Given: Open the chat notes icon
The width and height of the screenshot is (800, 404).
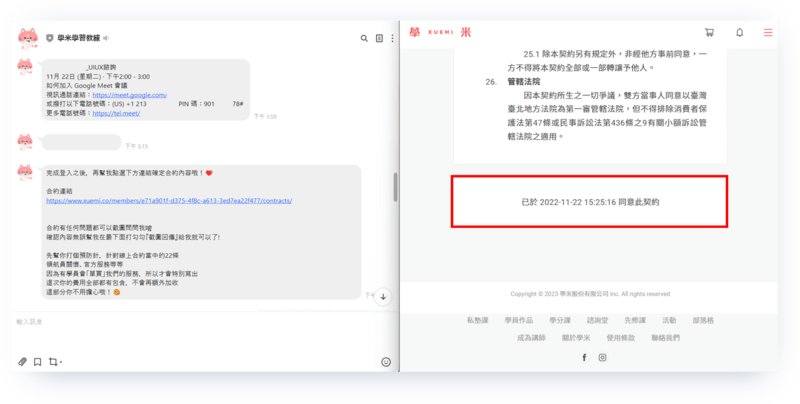Looking at the screenshot, I should coord(378,38).
